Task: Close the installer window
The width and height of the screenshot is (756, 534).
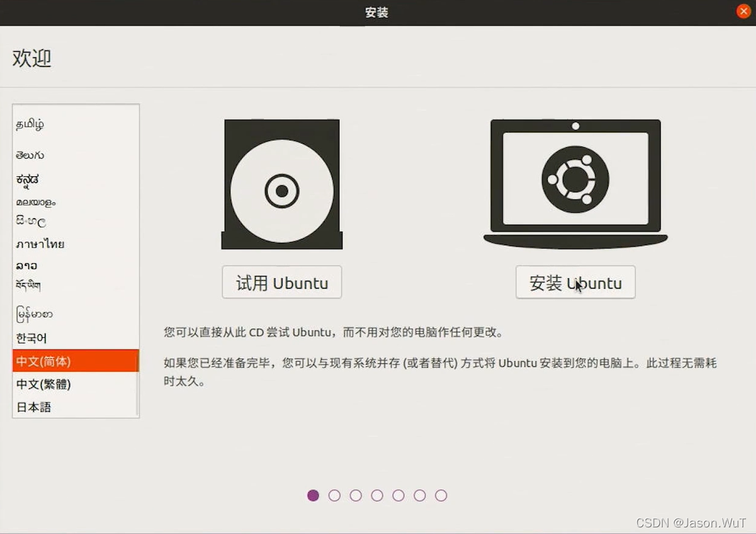Action: (x=743, y=11)
